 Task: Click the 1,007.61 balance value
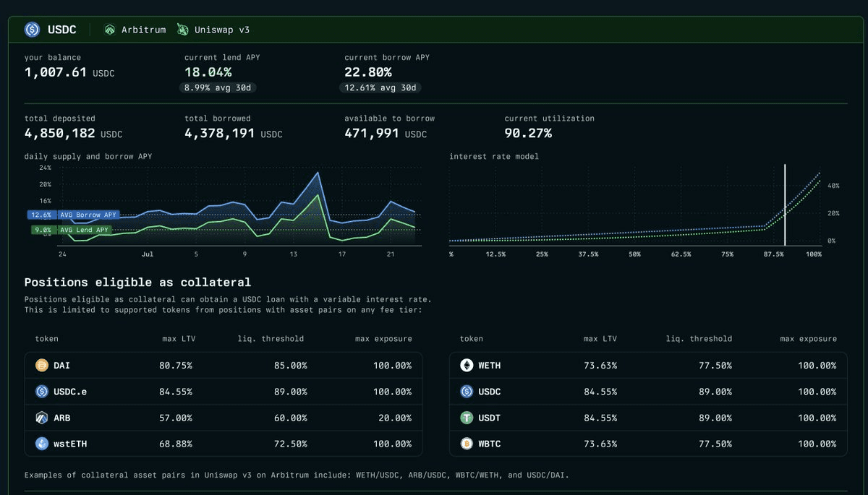pos(56,72)
